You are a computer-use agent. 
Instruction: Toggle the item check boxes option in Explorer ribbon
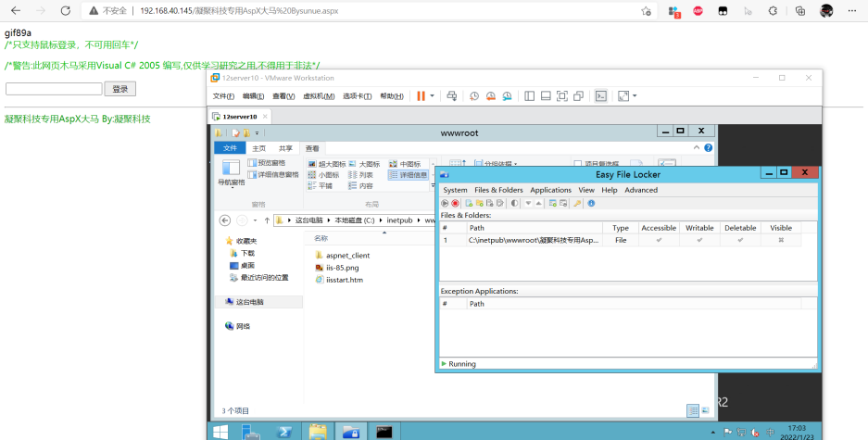click(578, 164)
